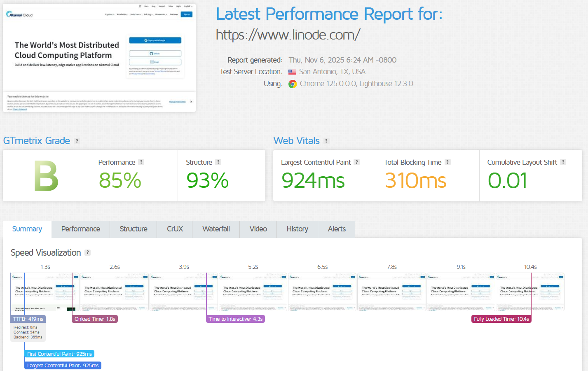Click the Cumulative Layout Shift help icon
The width and height of the screenshot is (588, 371).
563,162
